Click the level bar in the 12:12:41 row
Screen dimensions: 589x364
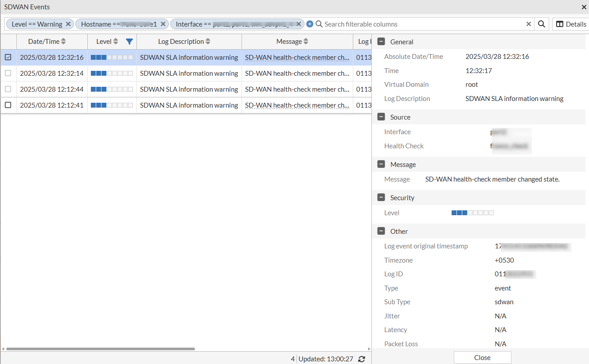[112, 105]
